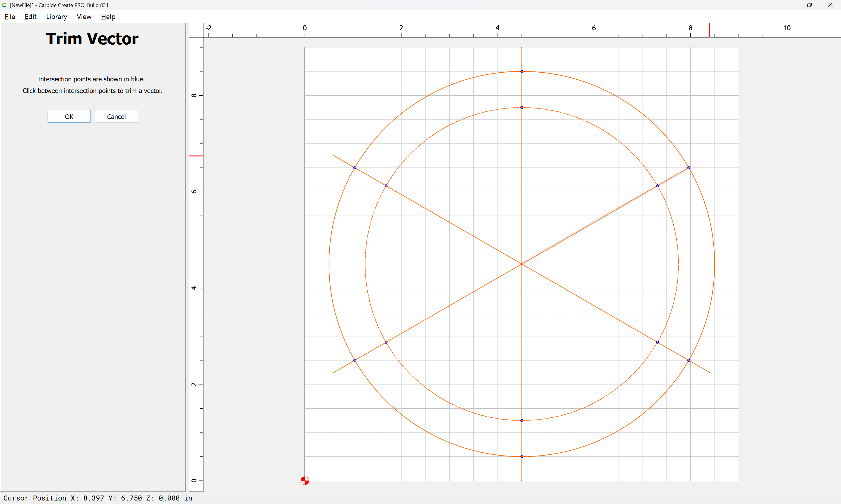Click top intersection point on dashed circle
This screenshot has width=841, height=504.
pos(522,108)
